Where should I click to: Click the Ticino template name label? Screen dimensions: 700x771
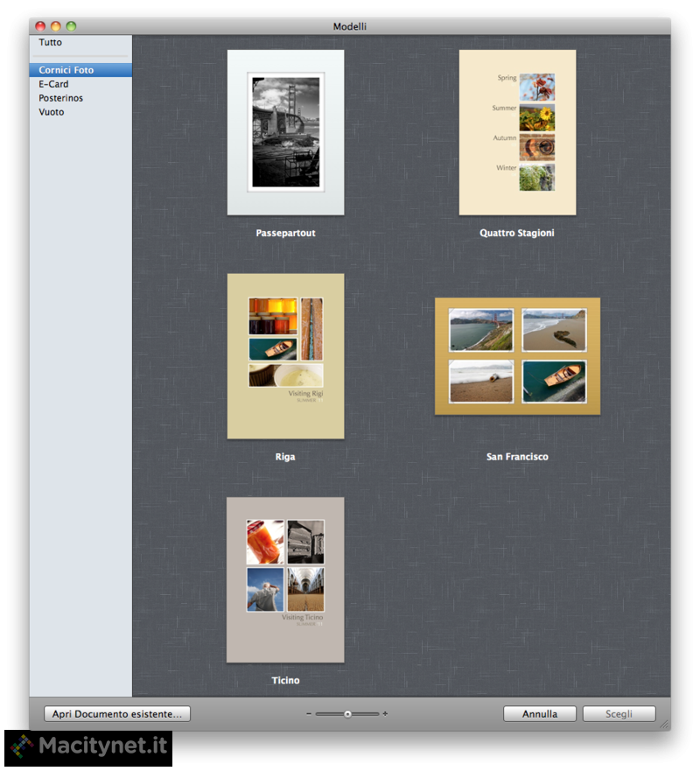click(285, 680)
